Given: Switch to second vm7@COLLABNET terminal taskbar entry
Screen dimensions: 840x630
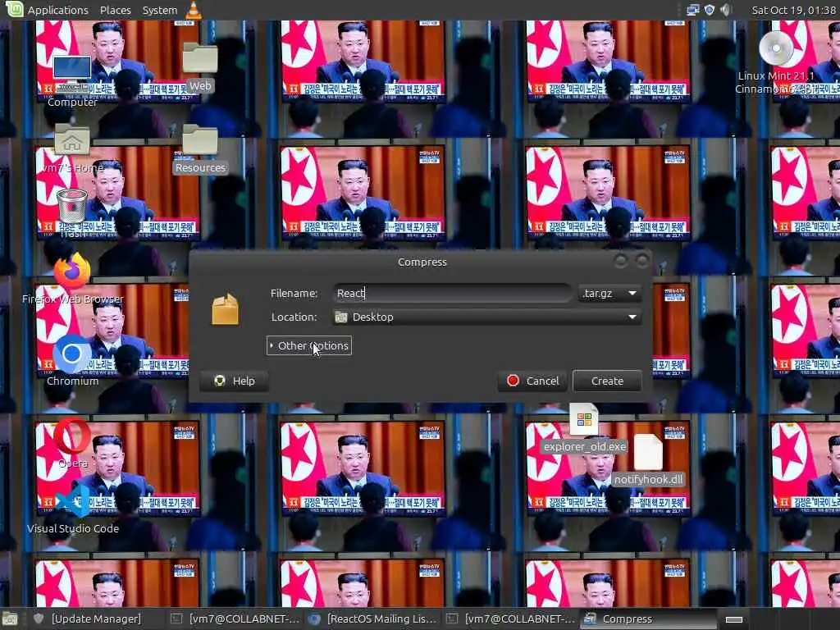Looking at the screenshot, I should coord(510,619).
